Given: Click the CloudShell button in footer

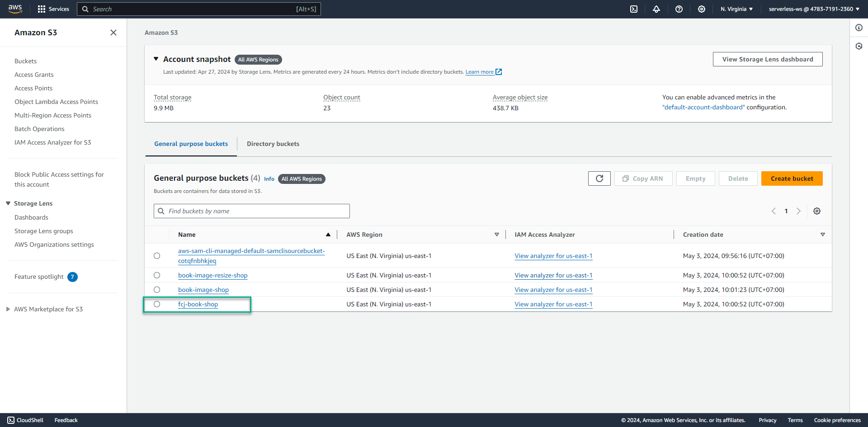Looking at the screenshot, I should pos(25,420).
